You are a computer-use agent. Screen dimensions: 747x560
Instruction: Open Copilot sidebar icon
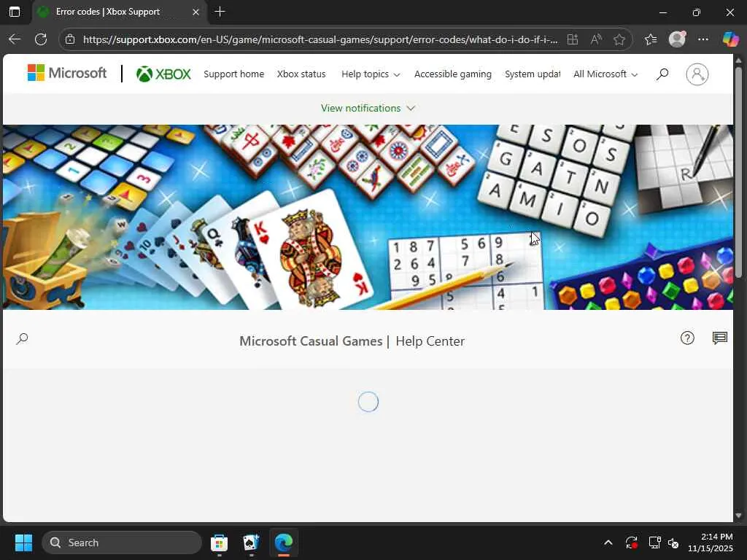coord(730,39)
